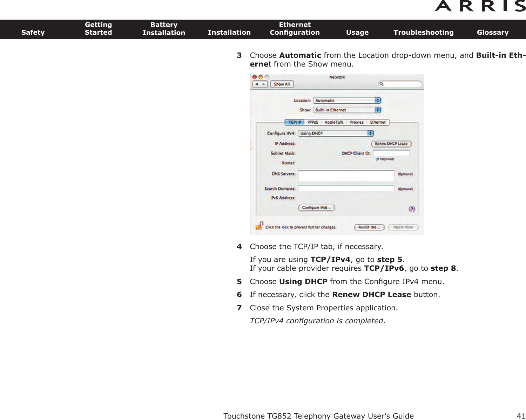Click the search magnifier icon in Network window

(x=382, y=84)
